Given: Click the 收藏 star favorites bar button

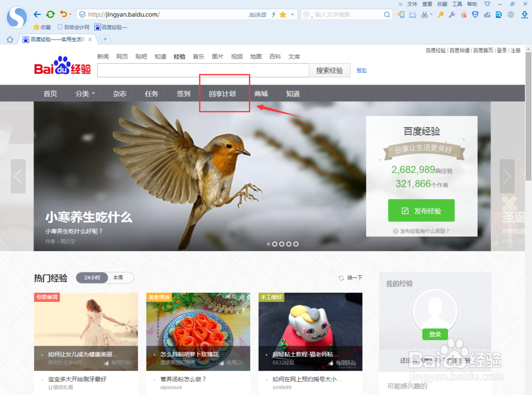Looking at the screenshot, I should [42, 27].
